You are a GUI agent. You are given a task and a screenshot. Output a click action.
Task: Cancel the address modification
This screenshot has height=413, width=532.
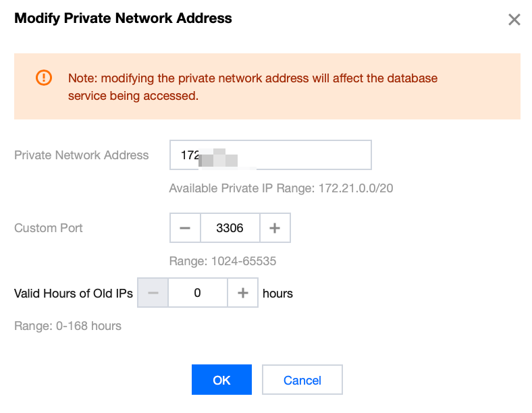(302, 380)
